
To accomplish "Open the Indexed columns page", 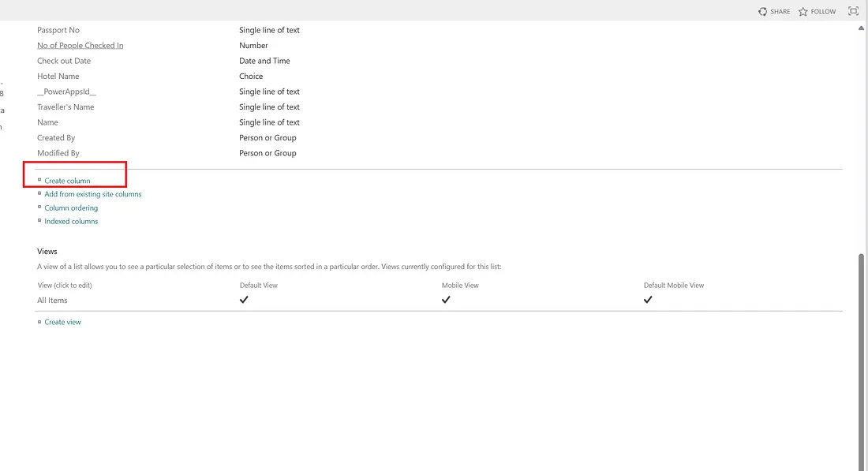I will (x=71, y=221).
